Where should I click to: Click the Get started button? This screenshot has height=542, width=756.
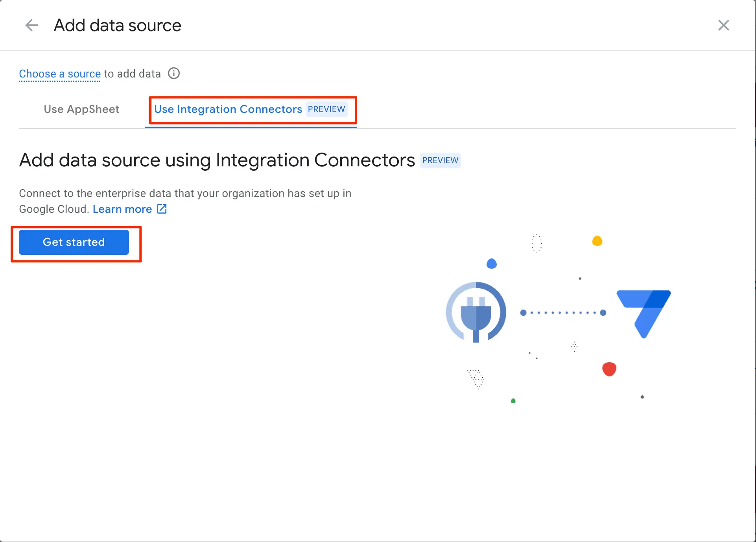(74, 242)
